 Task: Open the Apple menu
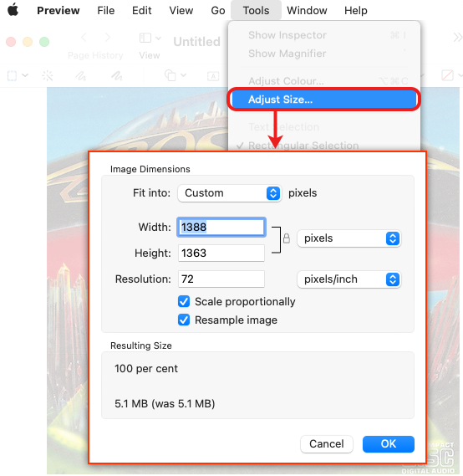tap(13, 10)
